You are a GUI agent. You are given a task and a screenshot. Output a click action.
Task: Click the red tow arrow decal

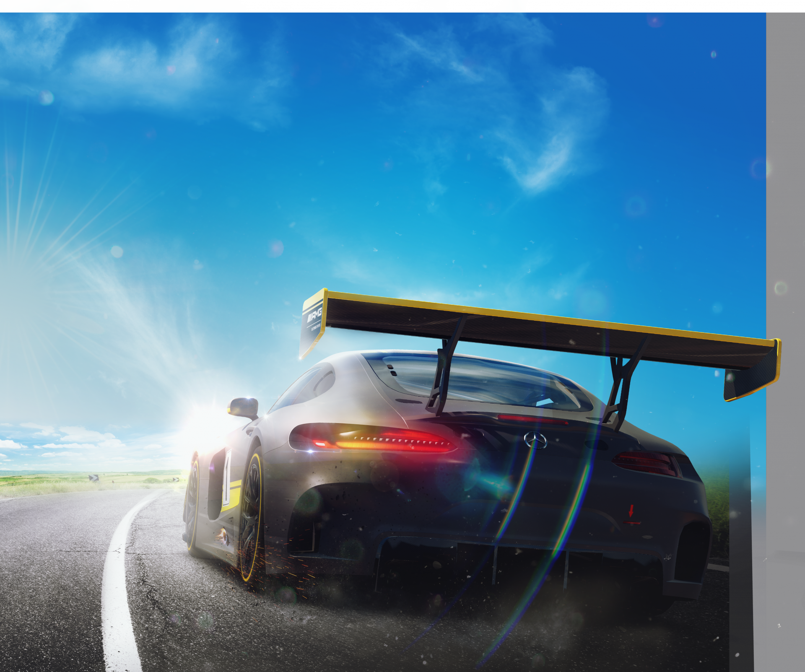[x=631, y=511]
